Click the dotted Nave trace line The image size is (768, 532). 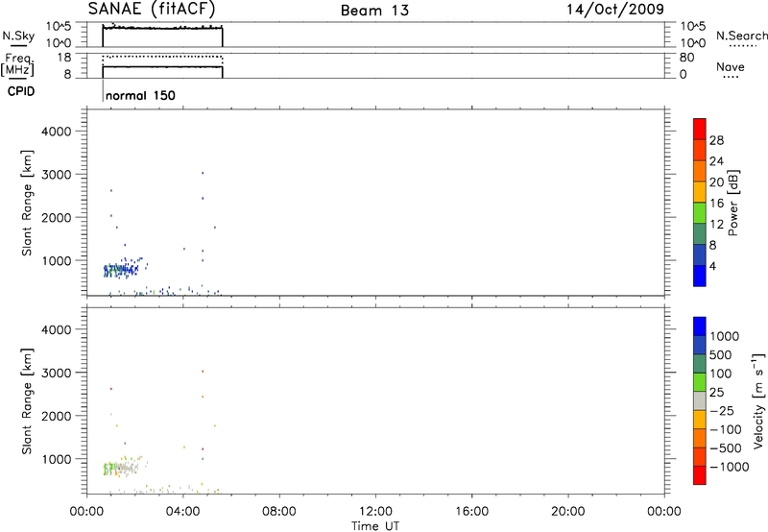pyautogui.click(x=162, y=57)
